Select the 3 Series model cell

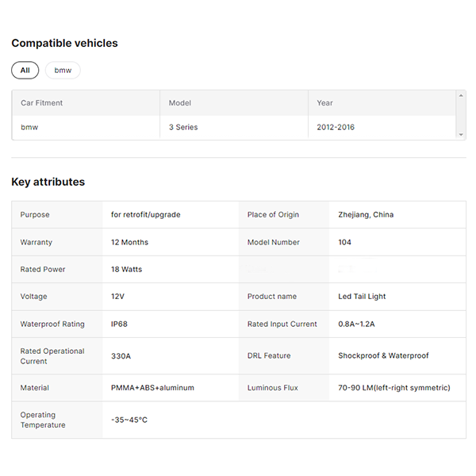[x=183, y=127]
